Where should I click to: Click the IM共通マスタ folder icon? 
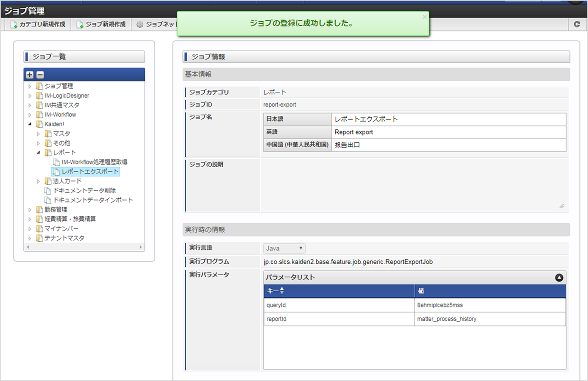[x=39, y=105]
